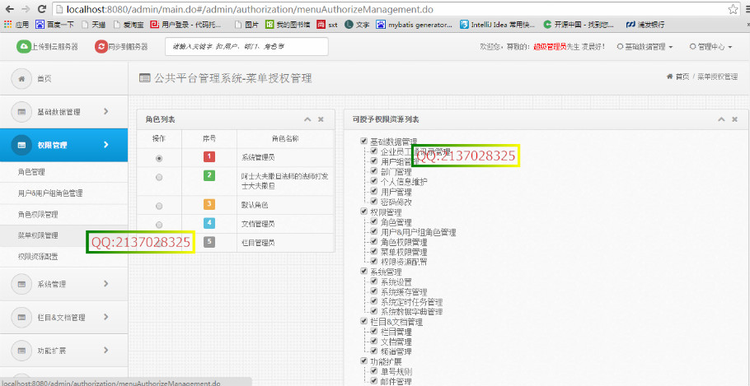Open 权限资源配置 in the sidebar submenu
Viewport: 750px width, 386px height.
pyautogui.click(x=38, y=257)
